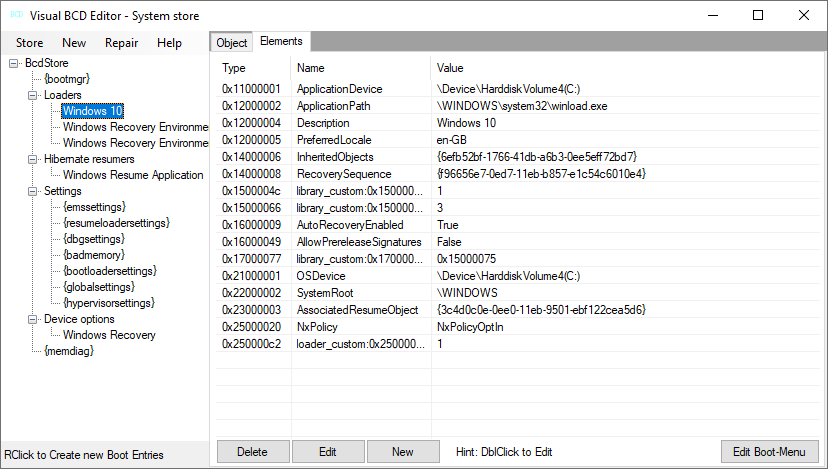
Task: Select the AssociatedResumeObject row
Action: point(519,310)
